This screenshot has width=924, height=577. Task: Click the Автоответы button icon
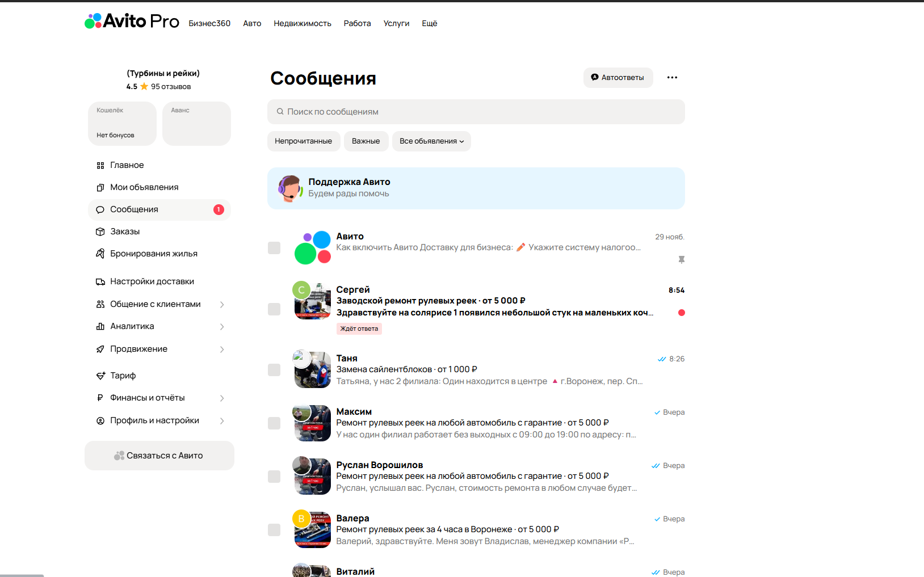pos(595,77)
